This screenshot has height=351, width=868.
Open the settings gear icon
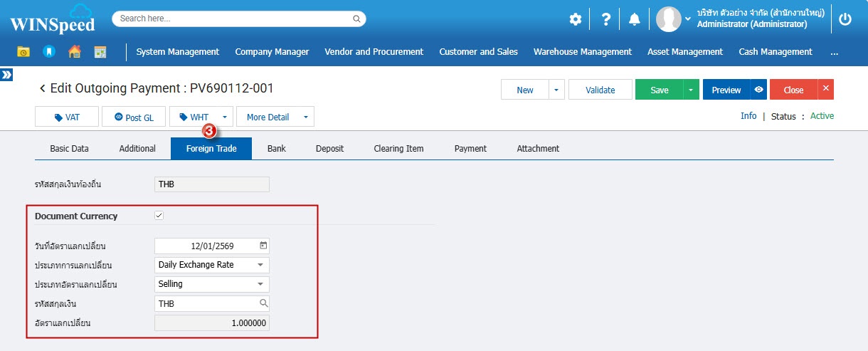pyautogui.click(x=575, y=20)
